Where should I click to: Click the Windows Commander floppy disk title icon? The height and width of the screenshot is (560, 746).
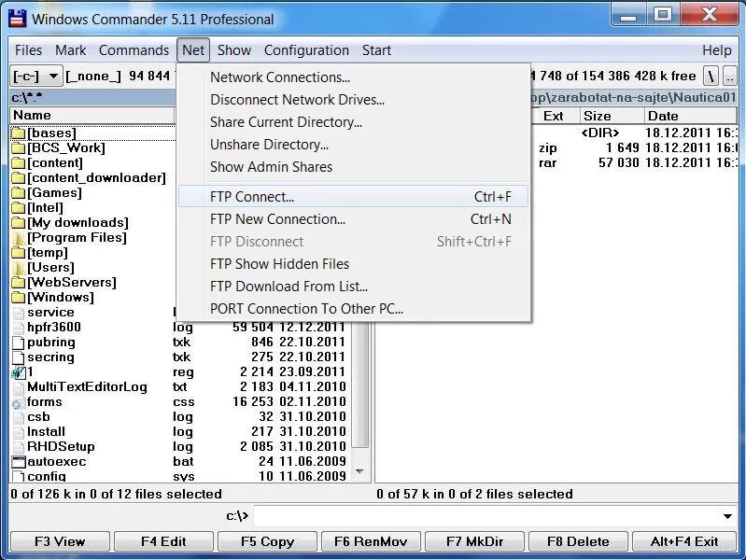(18, 19)
